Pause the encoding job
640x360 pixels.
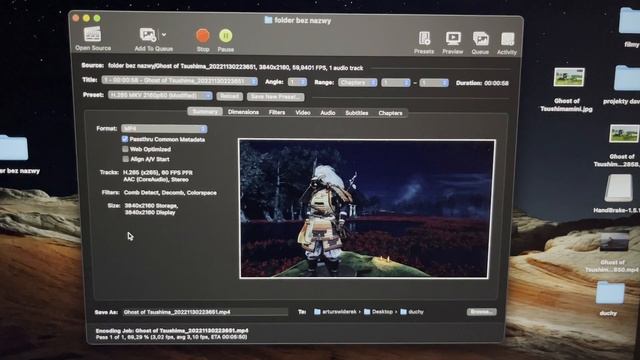tap(225, 36)
